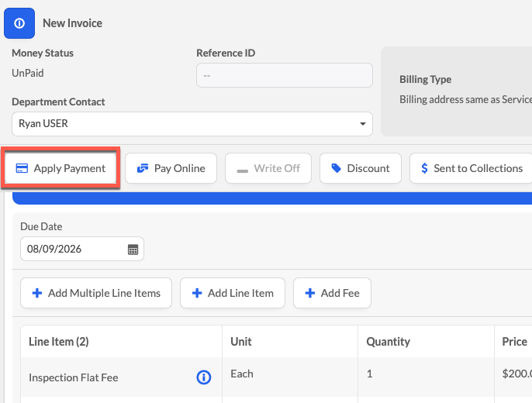Open the Due Date calendar picker icon

pos(133,250)
